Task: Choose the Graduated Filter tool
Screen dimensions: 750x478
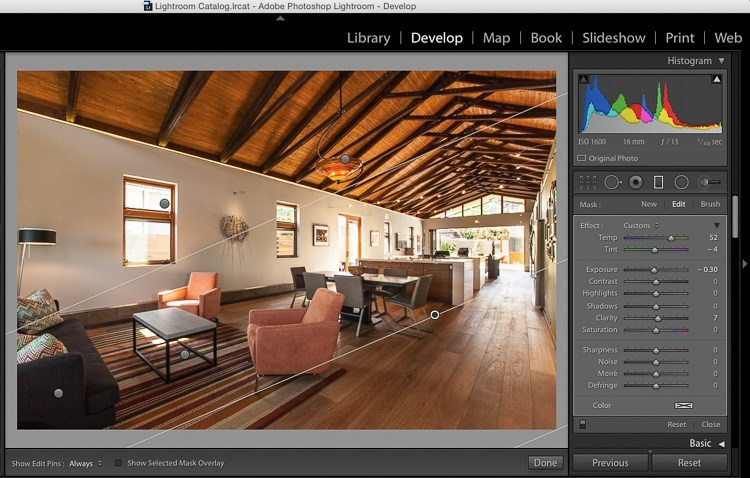Action: click(x=658, y=182)
